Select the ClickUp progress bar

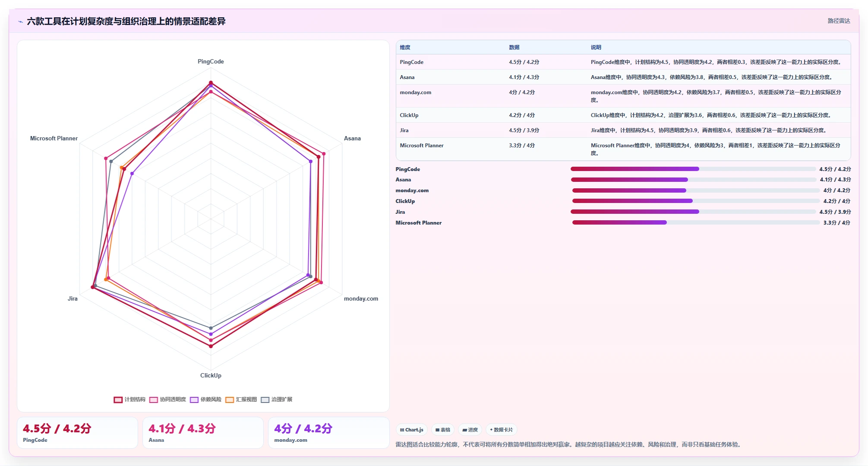pos(696,201)
